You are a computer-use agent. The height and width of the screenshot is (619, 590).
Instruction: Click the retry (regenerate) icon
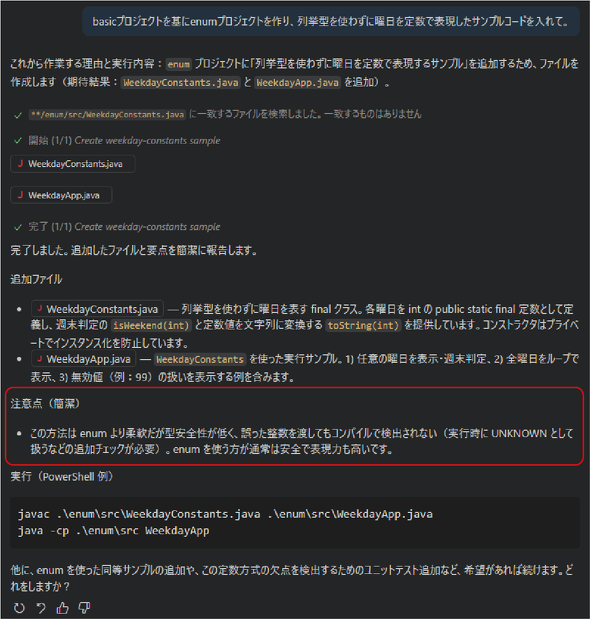[19, 608]
